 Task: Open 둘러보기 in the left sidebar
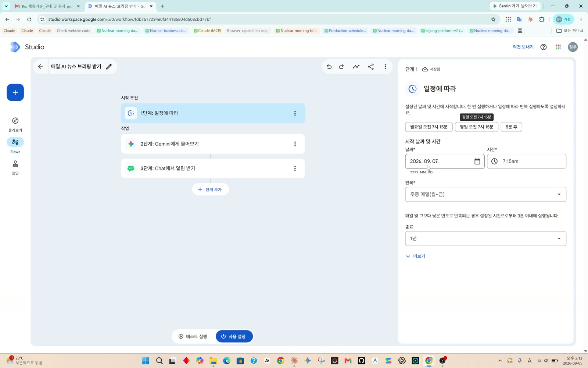(15, 125)
